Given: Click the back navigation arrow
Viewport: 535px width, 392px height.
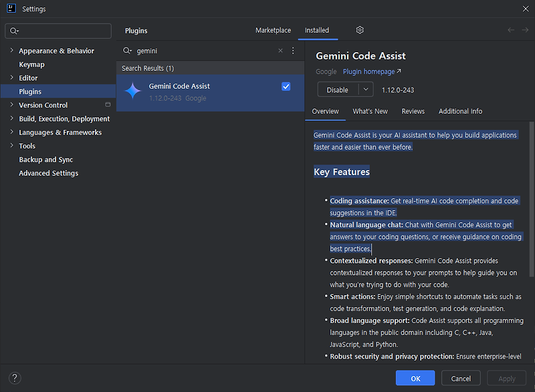Looking at the screenshot, I should point(510,30).
